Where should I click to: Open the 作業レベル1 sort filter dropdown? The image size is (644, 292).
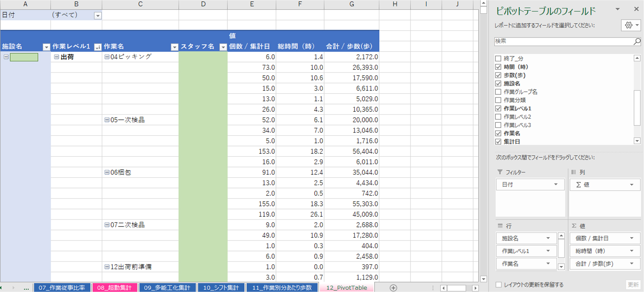pyautogui.click(x=98, y=47)
